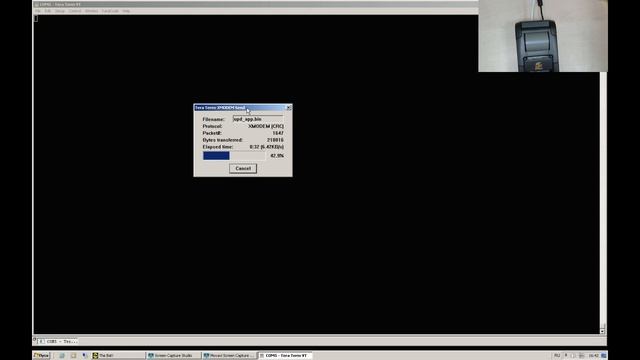Switch to Movavi Screen Capture taskbar button
The image size is (640, 360).
click(229, 356)
